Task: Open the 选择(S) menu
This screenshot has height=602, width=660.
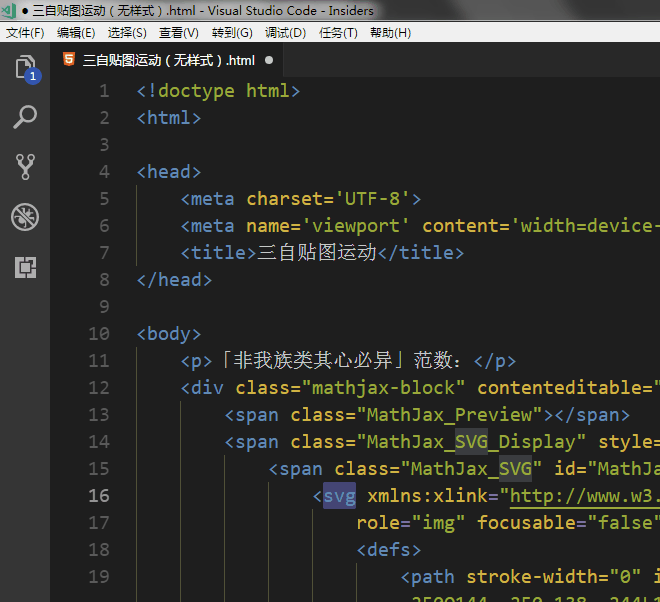Action: coord(127,32)
